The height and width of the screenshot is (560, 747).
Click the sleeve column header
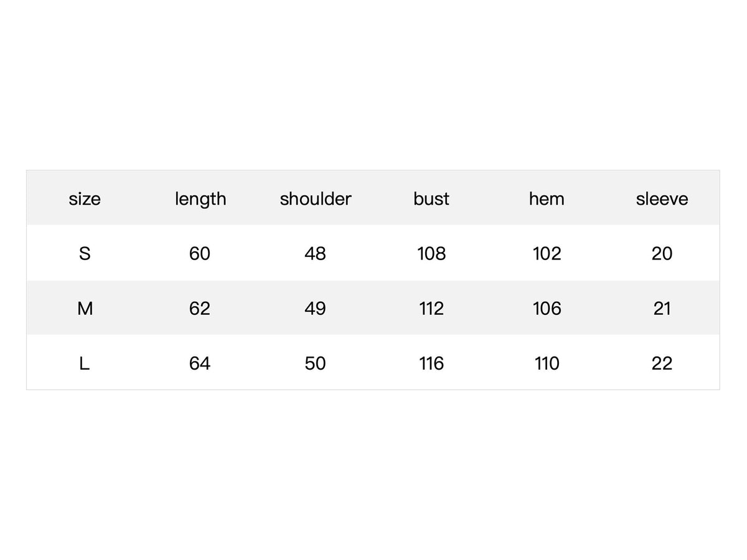coord(662,199)
